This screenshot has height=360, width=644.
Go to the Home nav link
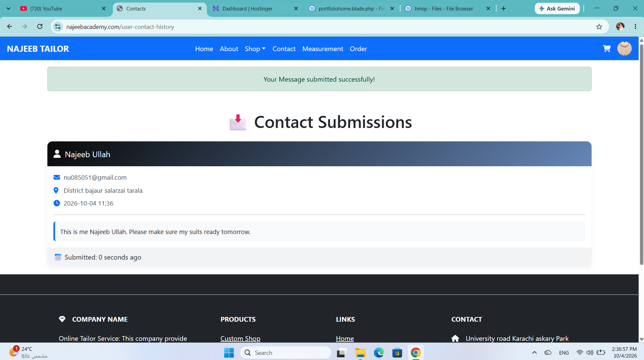204,49
